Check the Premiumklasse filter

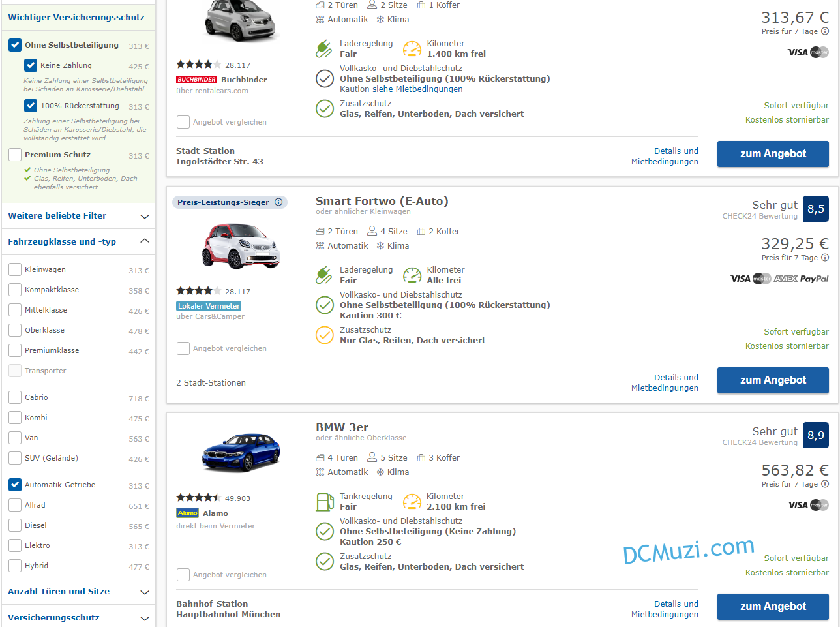tap(15, 350)
